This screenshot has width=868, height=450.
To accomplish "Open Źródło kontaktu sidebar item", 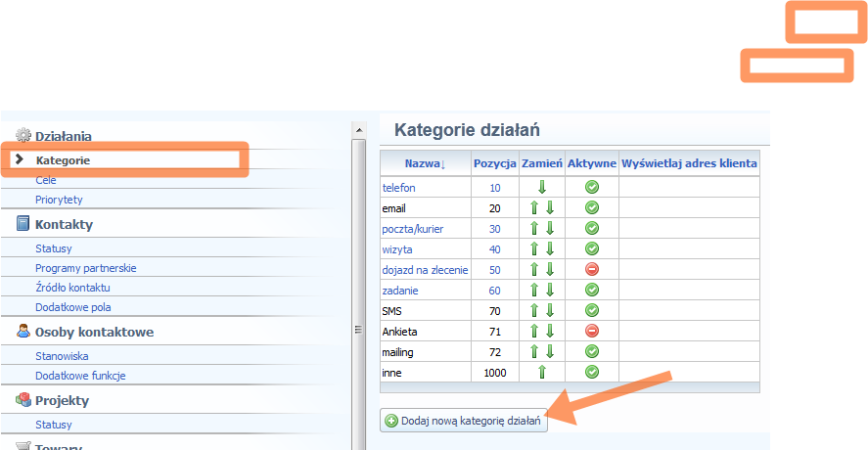I will [72, 288].
